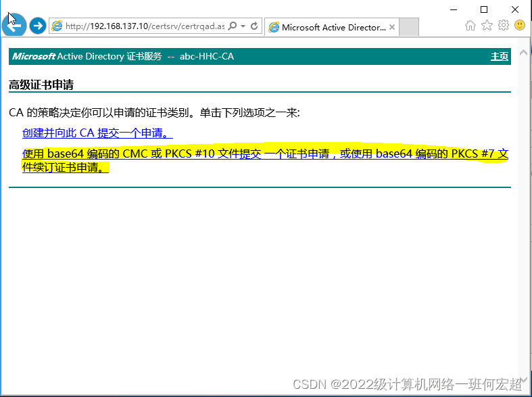Open the base64 编码的 CMC 或 PKCS #10 link

tap(265, 160)
